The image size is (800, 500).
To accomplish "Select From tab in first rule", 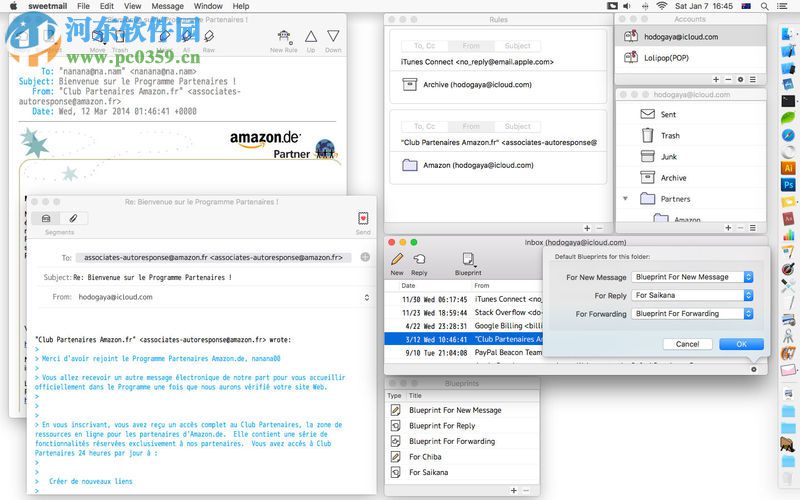I will click(x=471, y=46).
